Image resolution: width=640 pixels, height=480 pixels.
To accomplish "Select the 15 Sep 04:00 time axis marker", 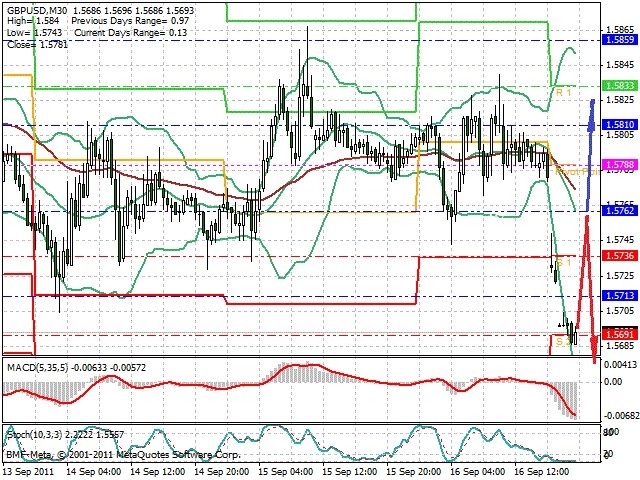I will [287, 472].
